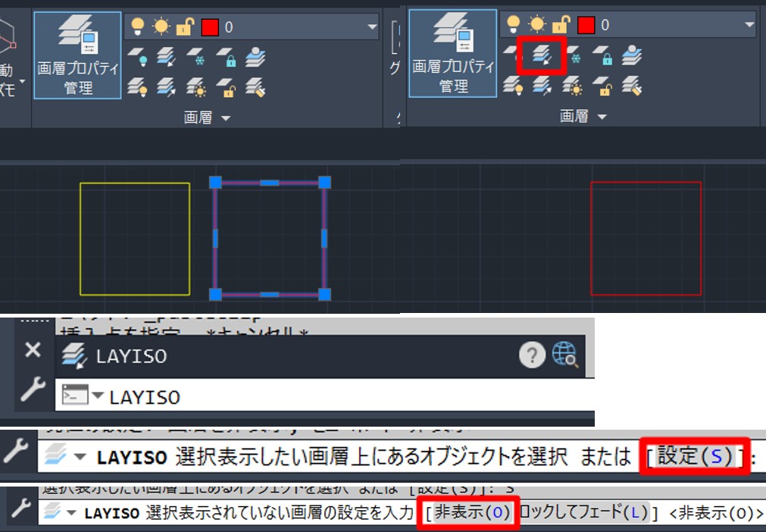Toggle layer 0 lightbulb on/off in left dropdown

click(x=137, y=27)
